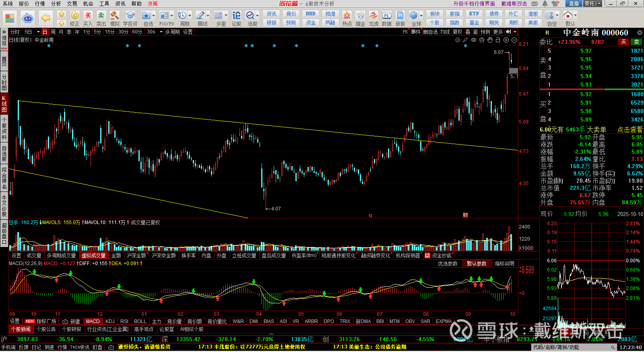
Task: Open the 报价 menu
Action: point(24,4)
